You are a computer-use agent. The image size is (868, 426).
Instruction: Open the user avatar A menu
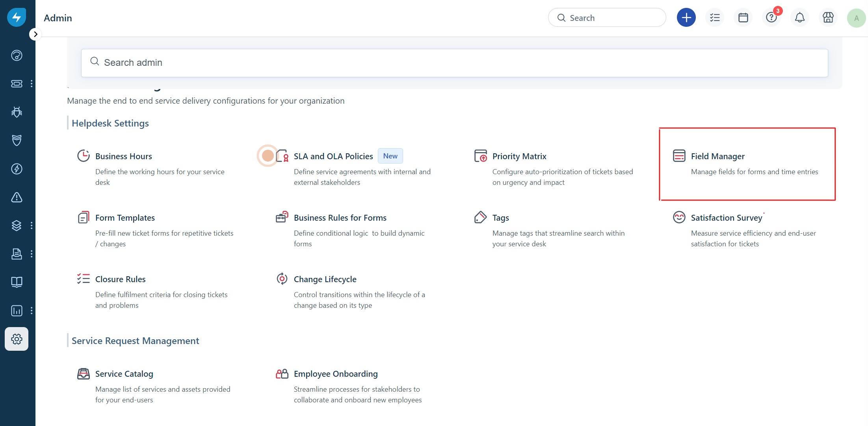pyautogui.click(x=857, y=18)
